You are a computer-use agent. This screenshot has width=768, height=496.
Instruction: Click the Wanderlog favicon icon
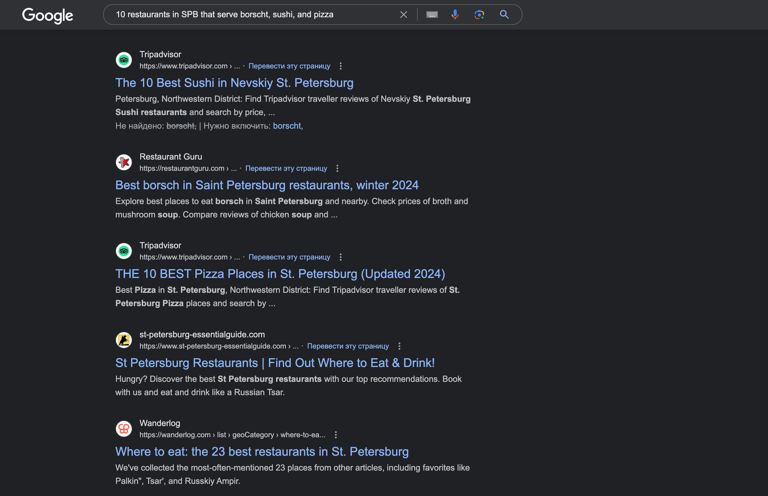(x=124, y=428)
